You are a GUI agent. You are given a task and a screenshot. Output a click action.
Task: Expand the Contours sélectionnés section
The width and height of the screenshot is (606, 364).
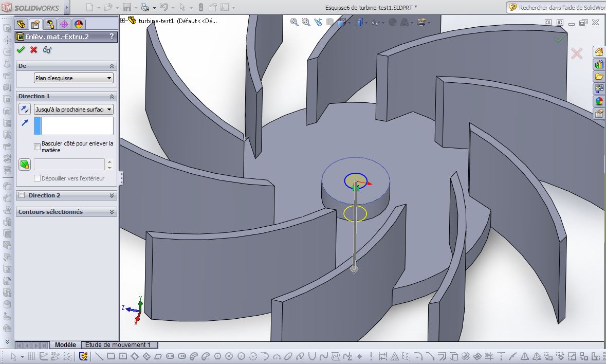[111, 212]
